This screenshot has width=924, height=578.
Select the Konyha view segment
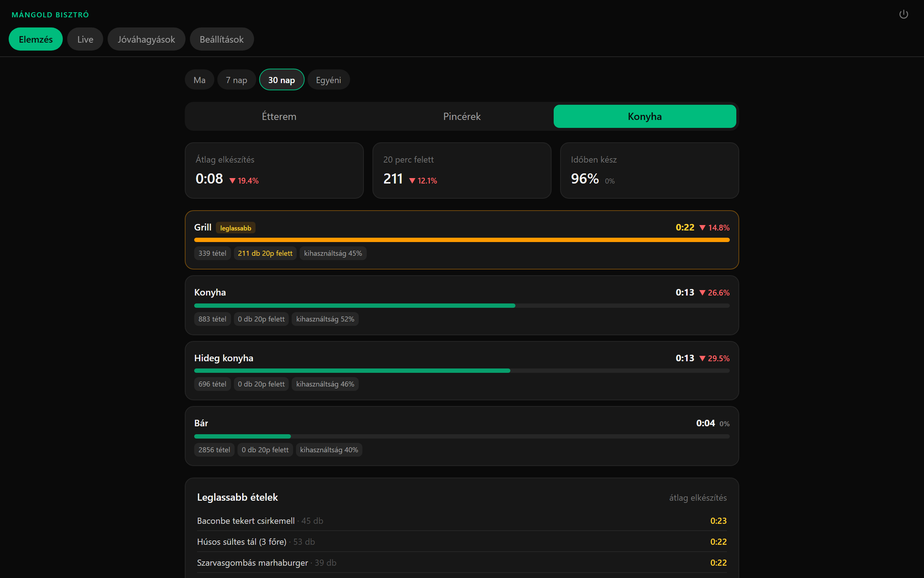[645, 116]
